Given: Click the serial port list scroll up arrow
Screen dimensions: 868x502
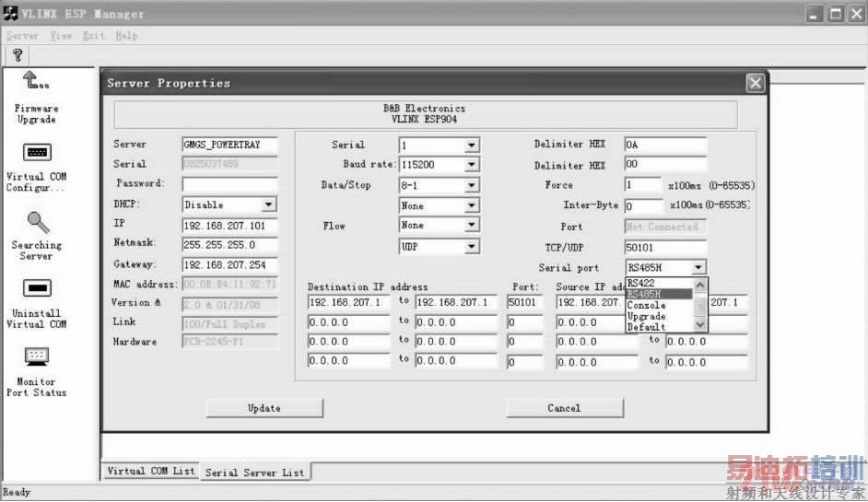Looking at the screenshot, I should (699, 285).
